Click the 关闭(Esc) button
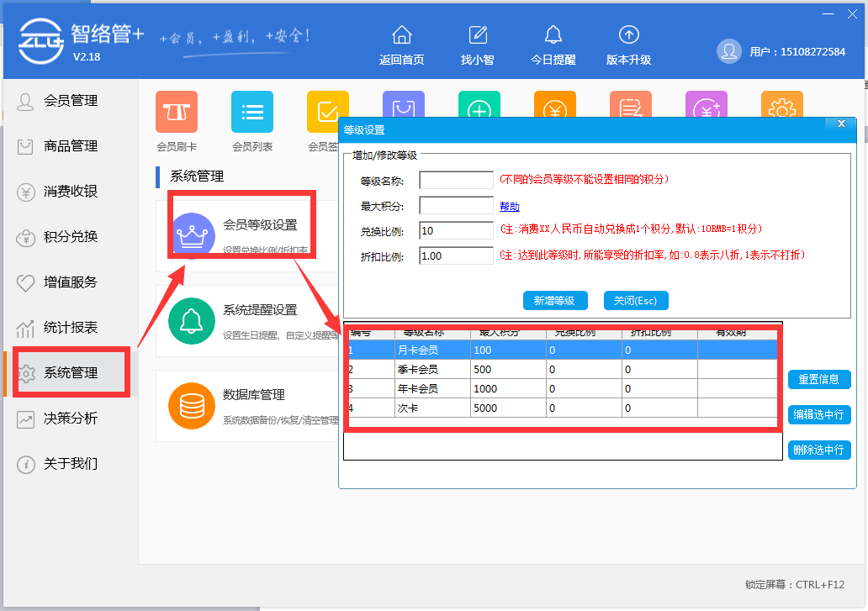Screen dimensions: 868x611 coord(636,301)
